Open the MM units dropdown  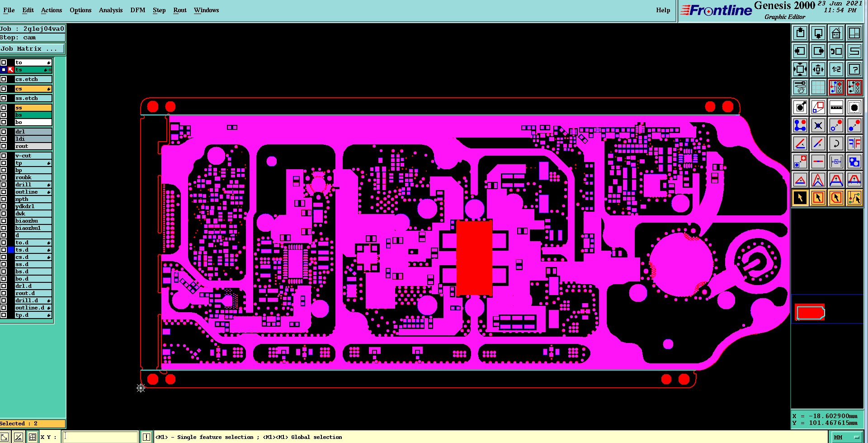click(847, 437)
